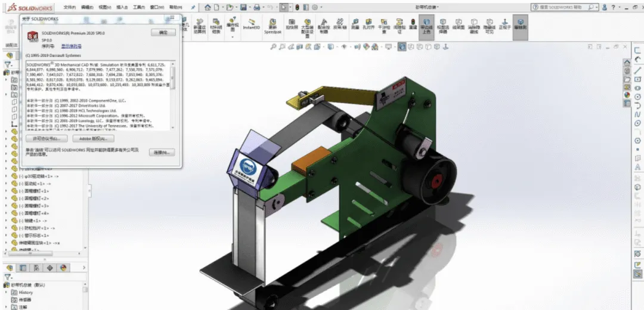
Task: Click the interference detection tool (干涉检查)
Action: [384, 26]
